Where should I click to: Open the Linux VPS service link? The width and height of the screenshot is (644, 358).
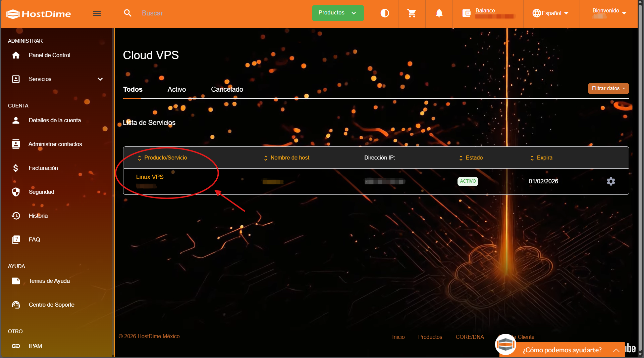tap(150, 177)
